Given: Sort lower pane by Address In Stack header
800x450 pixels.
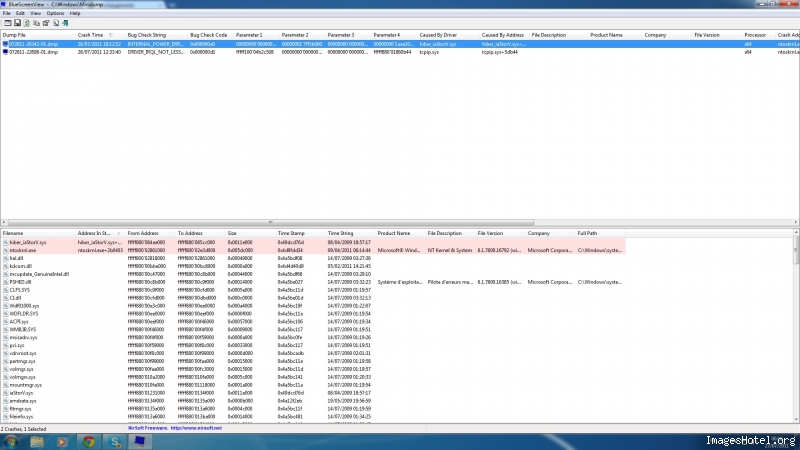Looking at the screenshot, I should click(x=100, y=233).
